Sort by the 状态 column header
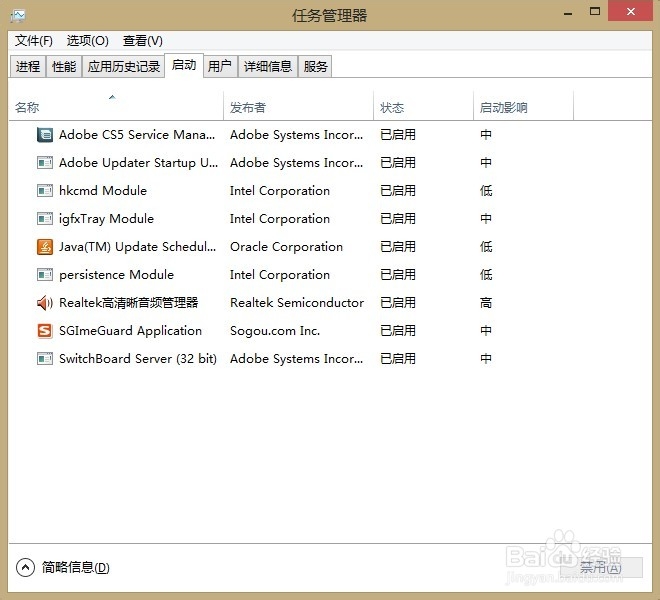Screen dimensions: 660x600 [x=423, y=107]
